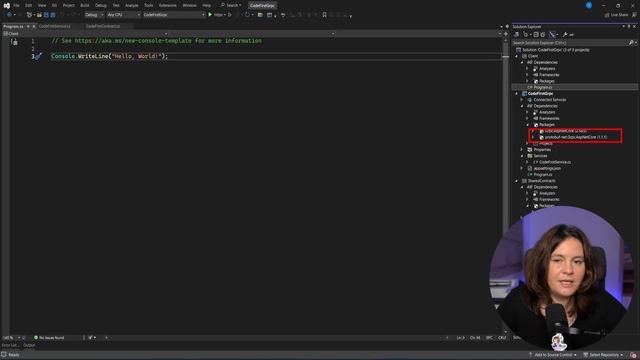Image resolution: width=640 pixels, height=360 pixels.
Task: Click the Properties wrench icon in Solution Explorer
Action: 565,35
